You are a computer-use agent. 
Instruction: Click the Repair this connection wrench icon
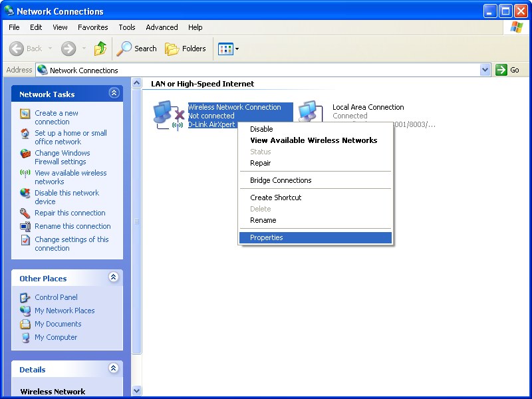pos(25,213)
